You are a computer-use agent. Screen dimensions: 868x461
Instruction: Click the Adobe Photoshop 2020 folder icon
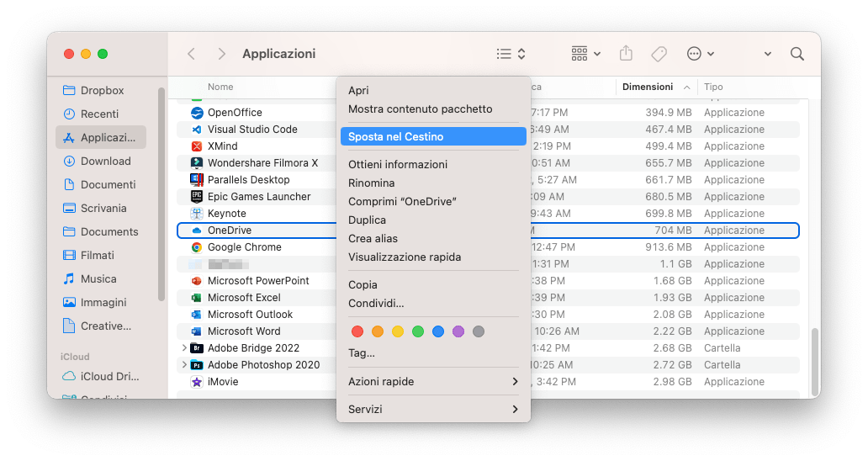(197, 365)
